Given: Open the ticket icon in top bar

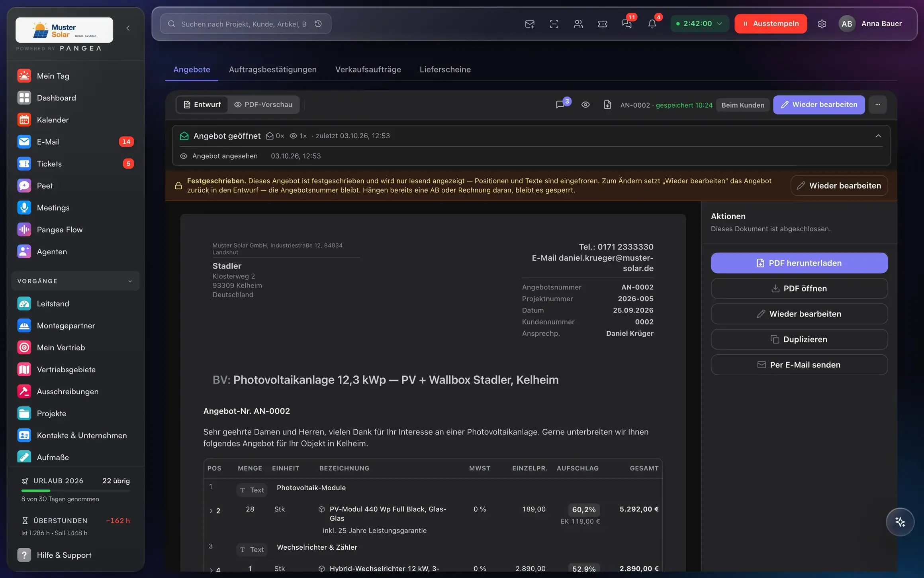Looking at the screenshot, I should [x=602, y=24].
